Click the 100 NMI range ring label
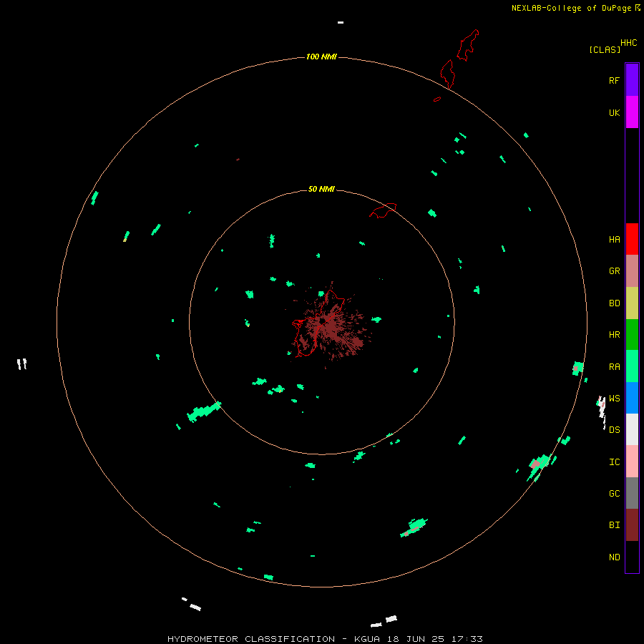 coord(321,57)
